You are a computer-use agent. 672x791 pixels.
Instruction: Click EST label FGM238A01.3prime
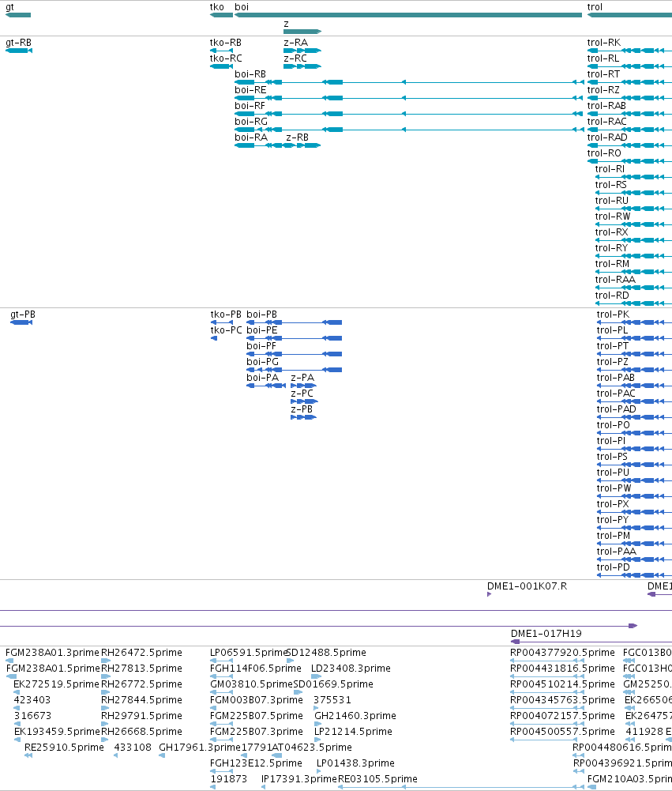coord(52,652)
